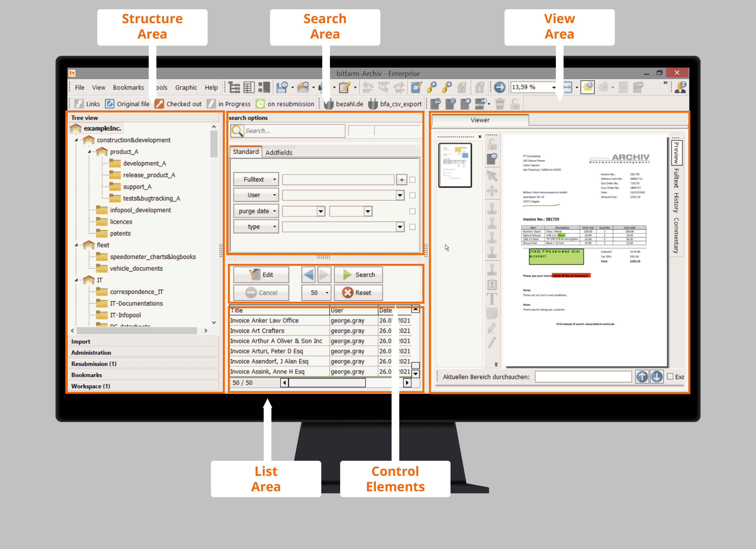Open the zoom percentage dropdown
Image resolution: width=756 pixels, height=549 pixels.
(554, 87)
